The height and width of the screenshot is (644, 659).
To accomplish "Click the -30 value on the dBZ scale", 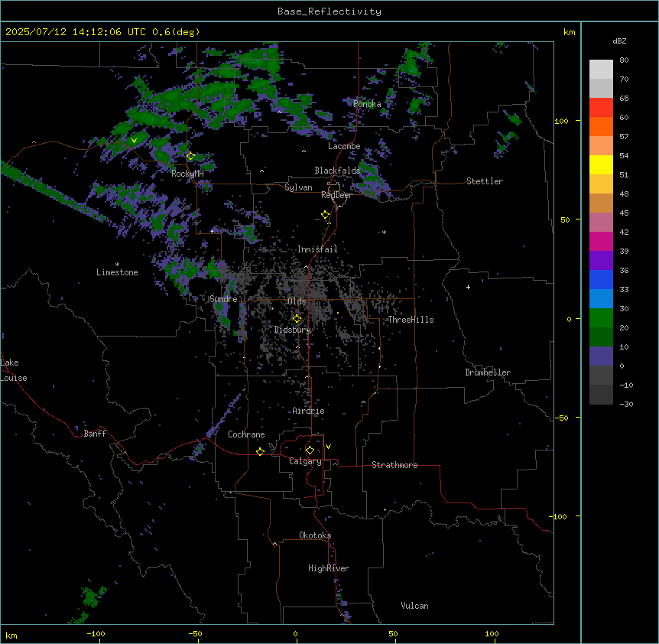I will pos(626,404).
